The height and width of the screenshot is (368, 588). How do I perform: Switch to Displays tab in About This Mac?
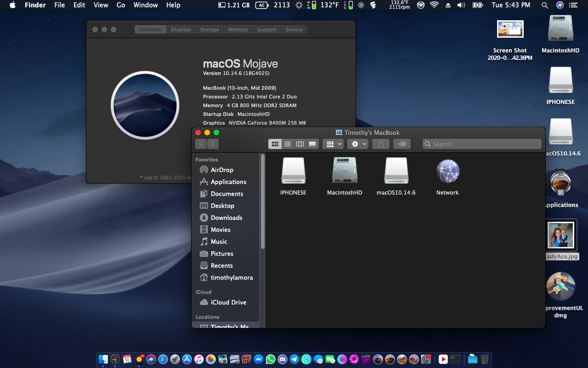(x=181, y=29)
